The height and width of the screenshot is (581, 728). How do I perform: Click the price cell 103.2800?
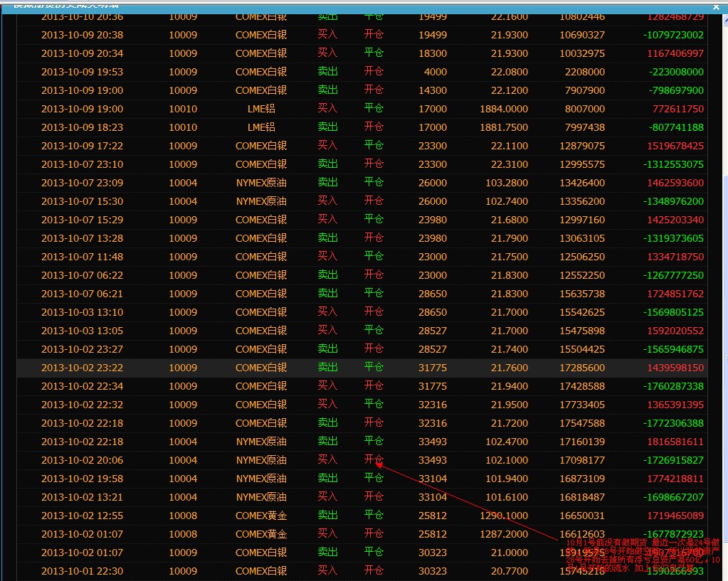click(504, 183)
